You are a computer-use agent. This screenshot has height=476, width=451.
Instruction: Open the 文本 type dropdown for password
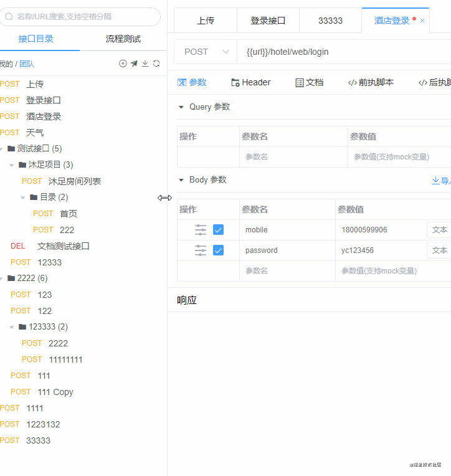click(x=439, y=250)
